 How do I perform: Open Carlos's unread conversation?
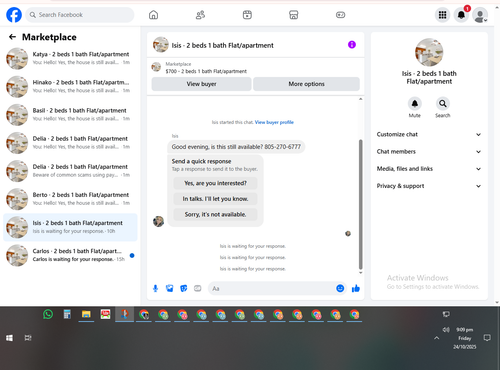coord(70,255)
